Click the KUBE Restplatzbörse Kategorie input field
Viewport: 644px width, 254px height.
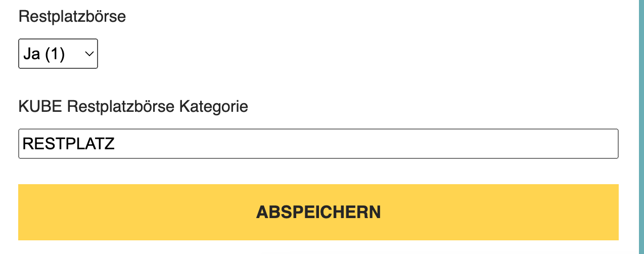coord(318,144)
